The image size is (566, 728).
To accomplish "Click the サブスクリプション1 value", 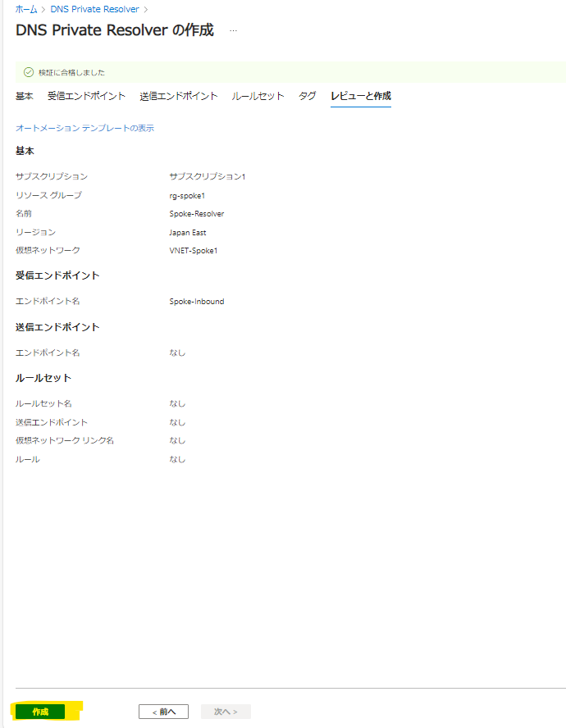I will coord(208,176).
